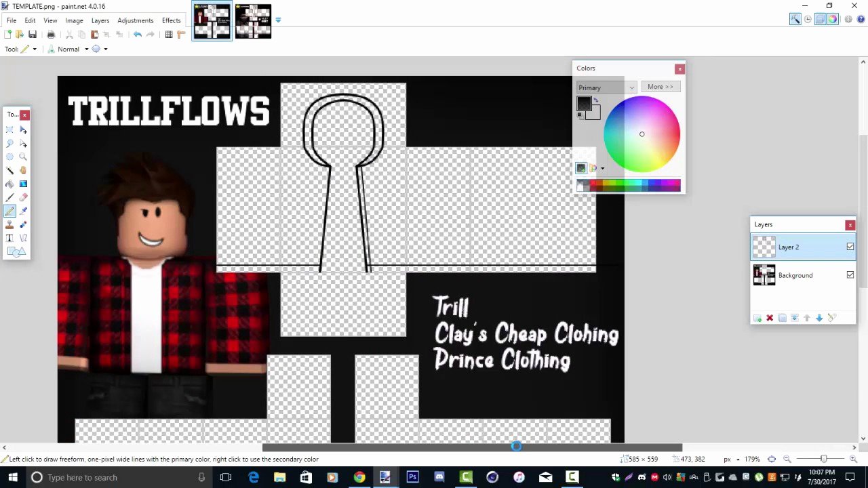Image resolution: width=868 pixels, height=488 pixels.
Task: Select the Background layer row
Action: click(x=803, y=275)
